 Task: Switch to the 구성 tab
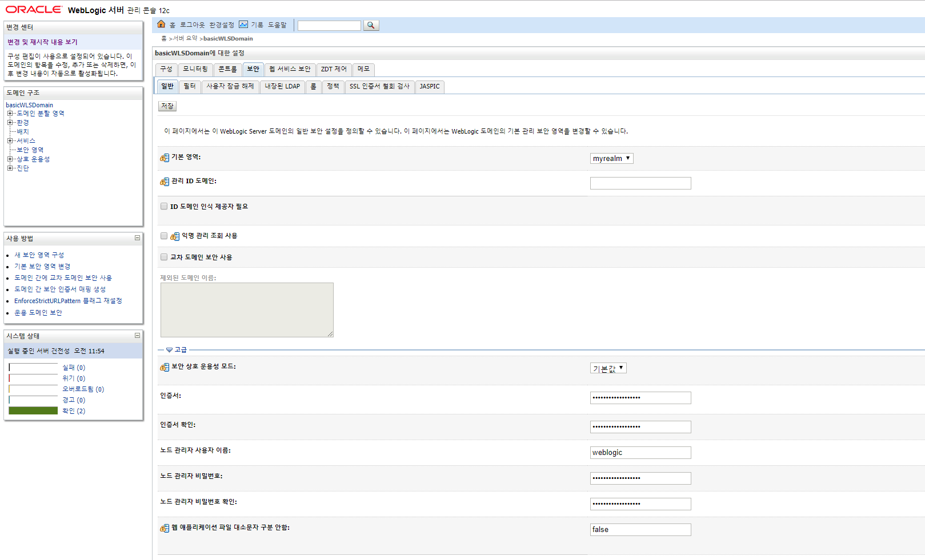click(x=166, y=69)
